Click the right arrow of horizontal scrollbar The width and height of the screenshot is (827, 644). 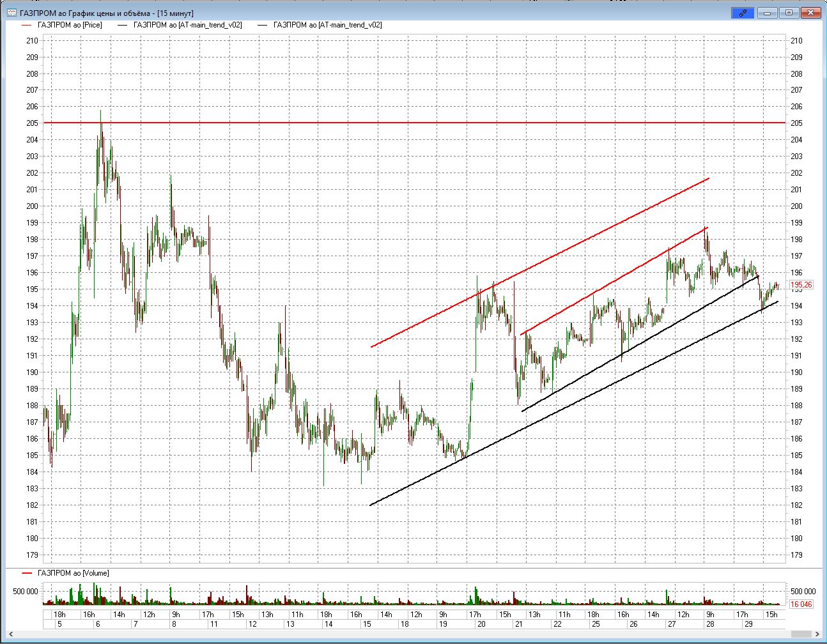pyautogui.click(x=817, y=634)
